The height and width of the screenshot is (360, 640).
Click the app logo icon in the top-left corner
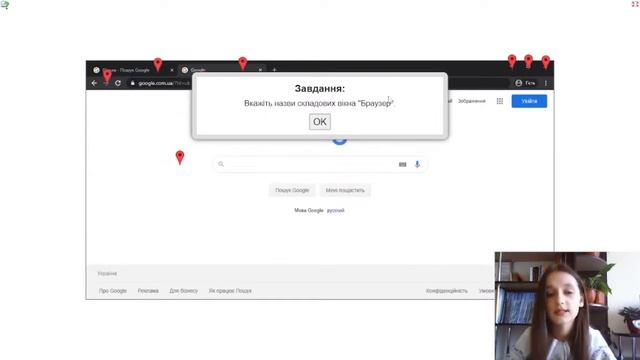pyautogui.click(x=4, y=4)
